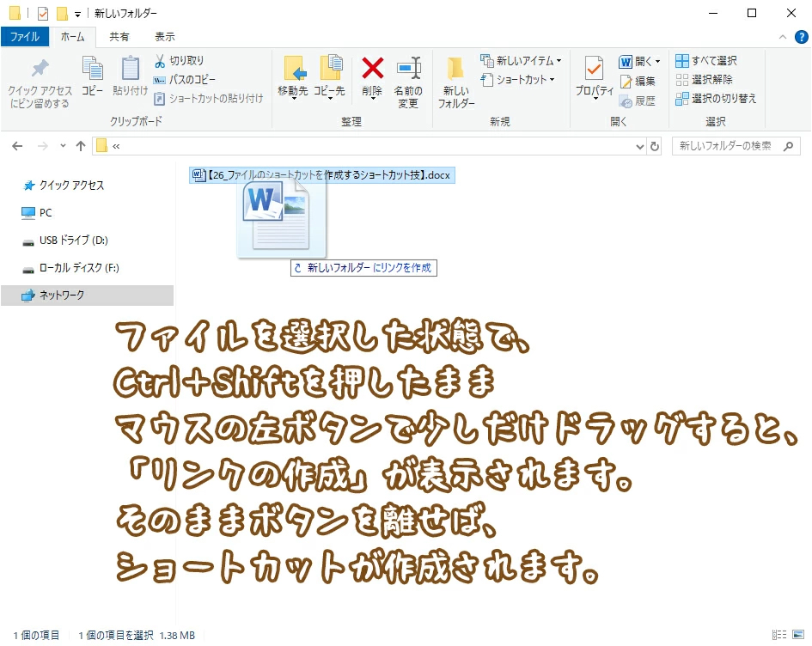Click the Back navigation arrow
The image size is (812, 646).
point(17,147)
